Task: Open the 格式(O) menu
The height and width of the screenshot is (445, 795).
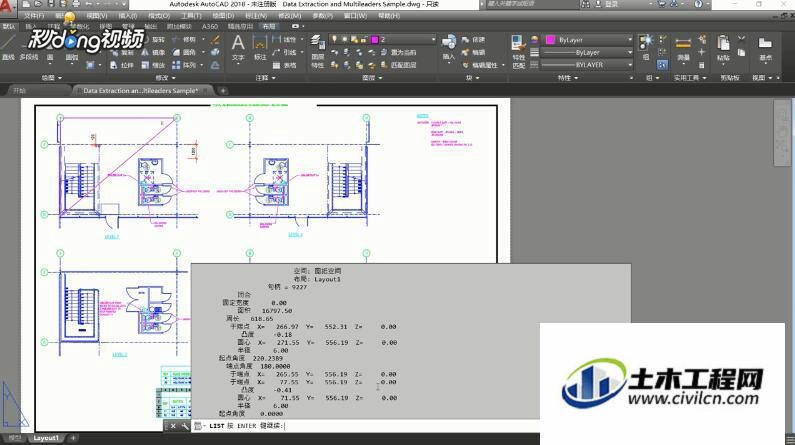Action: point(158,16)
